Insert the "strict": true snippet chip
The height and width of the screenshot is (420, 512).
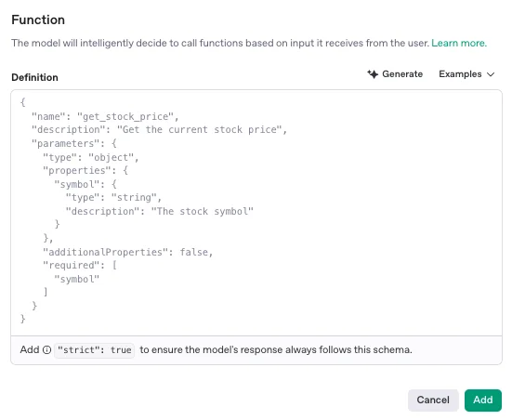point(95,350)
